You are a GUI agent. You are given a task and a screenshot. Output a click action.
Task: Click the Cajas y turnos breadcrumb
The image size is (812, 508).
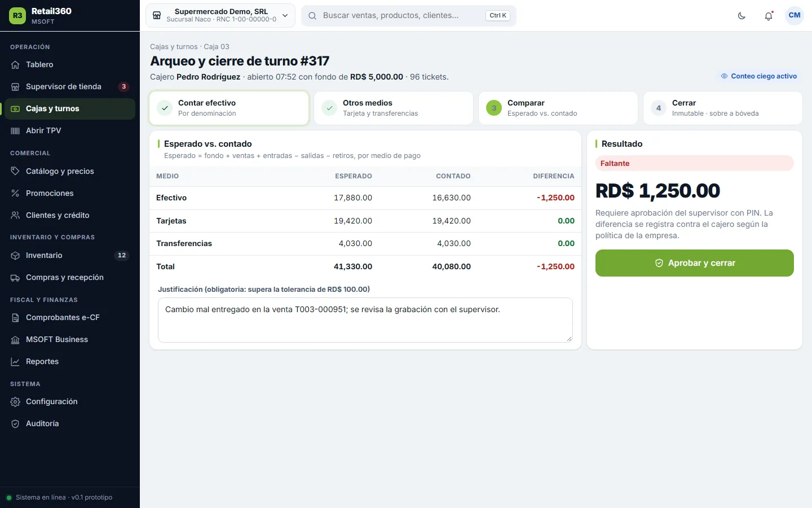click(x=174, y=47)
